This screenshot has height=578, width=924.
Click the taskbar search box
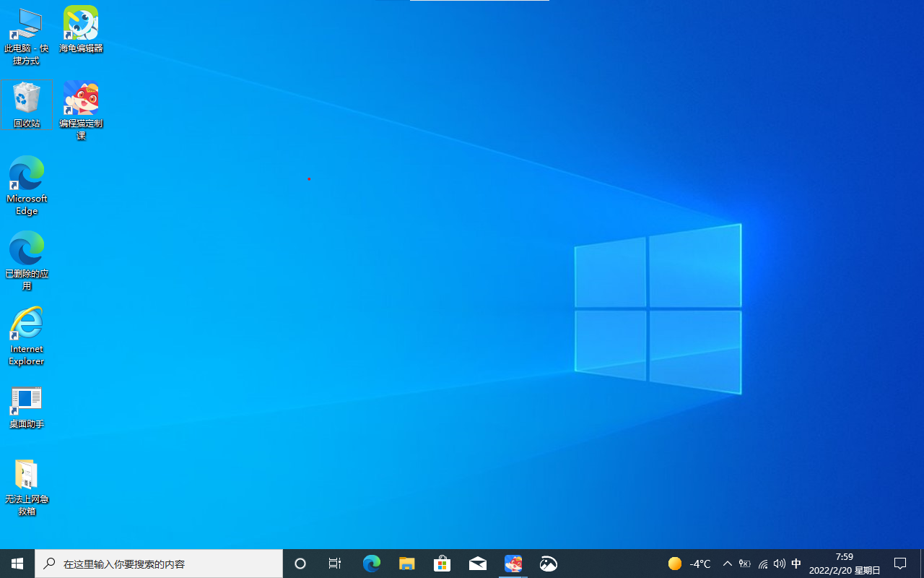tap(159, 564)
